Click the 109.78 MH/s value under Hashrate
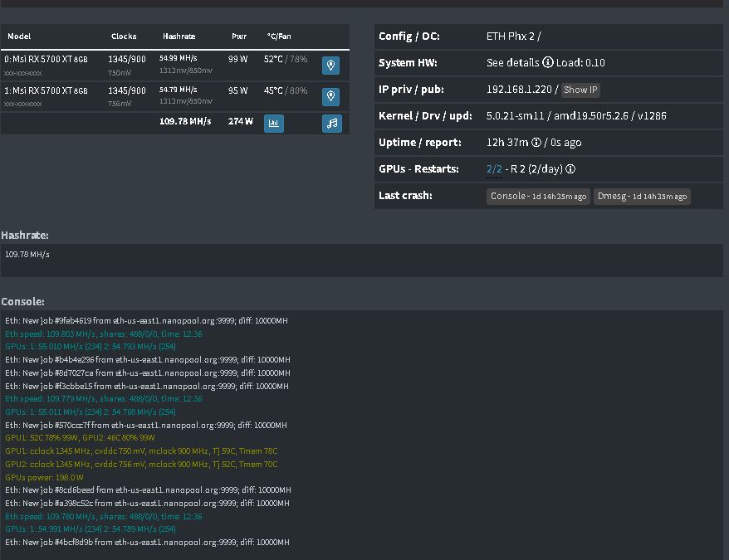 pyautogui.click(x=27, y=254)
